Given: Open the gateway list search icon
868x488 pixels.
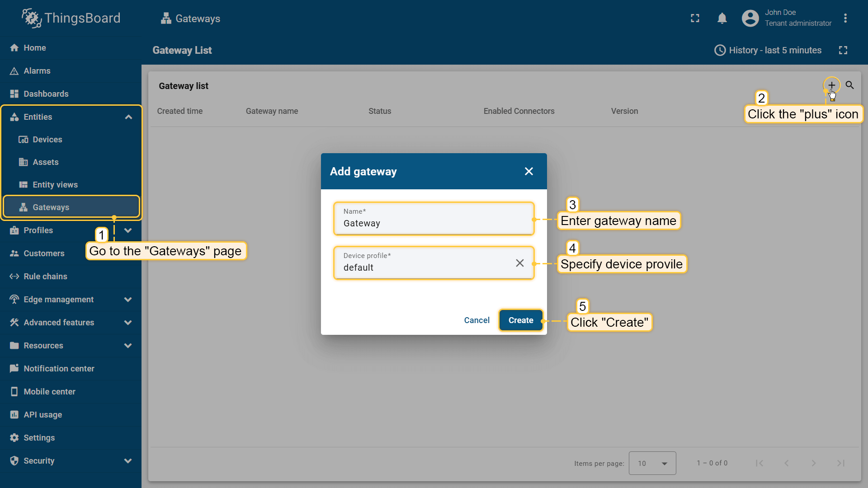Looking at the screenshot, I should [x=849, y=85].
